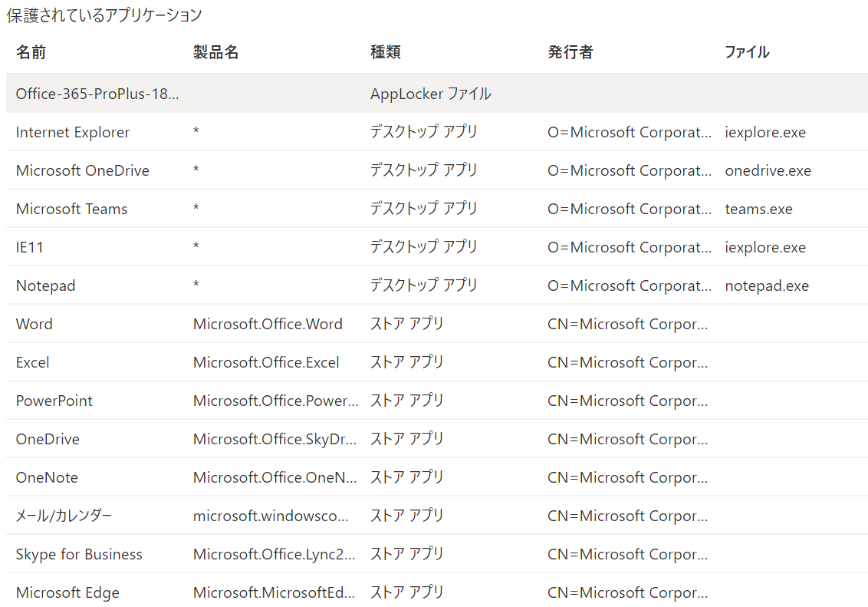
Task: Click the notepad.exe file cell
Action: 767,286
